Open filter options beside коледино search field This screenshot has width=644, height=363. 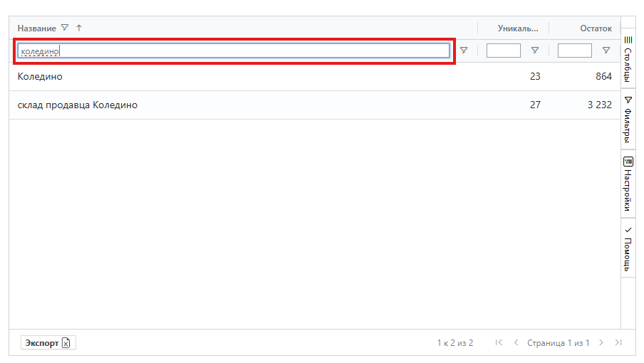(464, 51)
